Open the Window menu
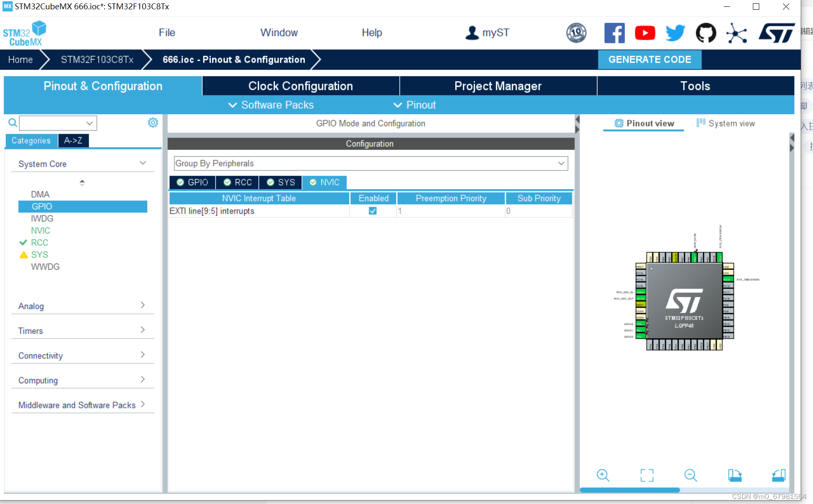The image size is (813, 504). click(279, 33)
